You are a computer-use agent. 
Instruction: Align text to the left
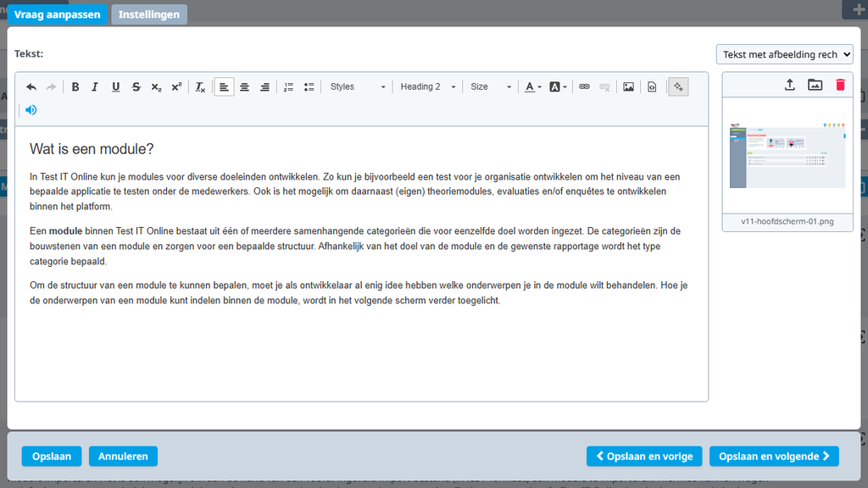tap(224, 87)
